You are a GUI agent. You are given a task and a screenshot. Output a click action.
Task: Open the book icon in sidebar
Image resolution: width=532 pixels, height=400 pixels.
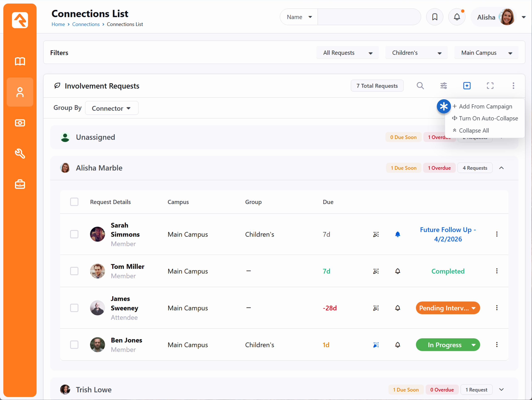click(x=20, y=61)
